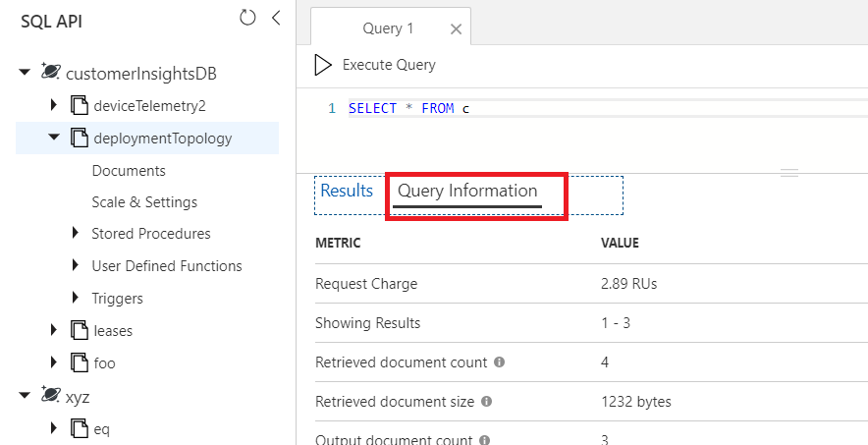868x445 pixels.
Task: Select the deviceTelemetry2 label
Action: pyautogui.click(x=149, y=106)
